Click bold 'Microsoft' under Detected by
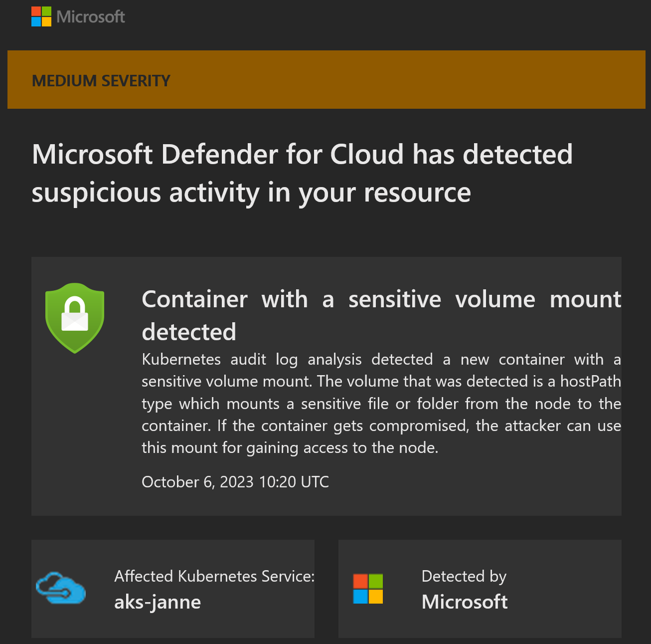Viewport: 651px width, 644px height. pos(465,602)
